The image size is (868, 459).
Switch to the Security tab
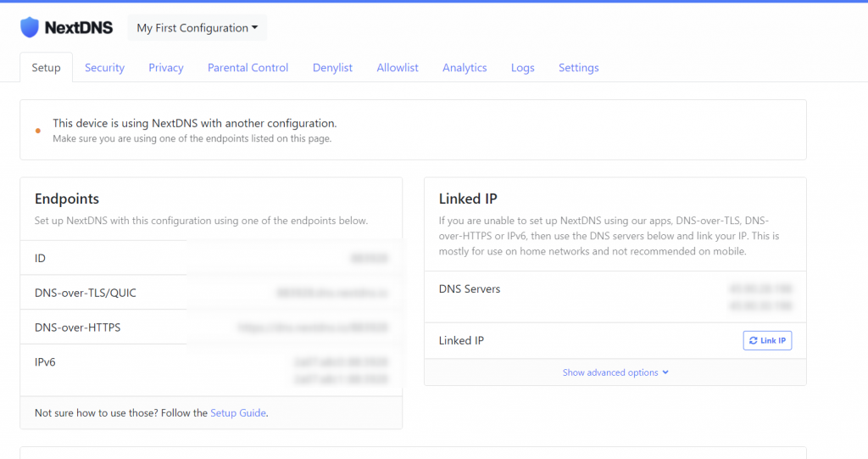coord(104,68)
